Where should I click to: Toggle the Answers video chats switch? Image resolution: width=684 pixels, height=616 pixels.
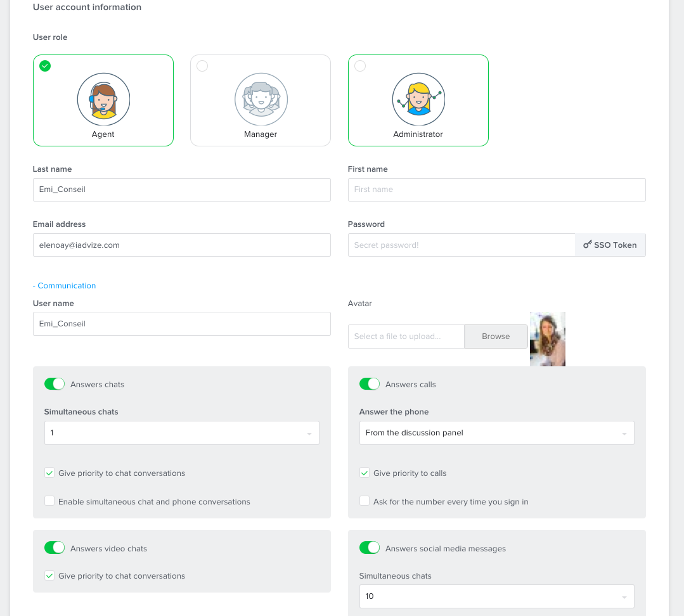tap(55, 548)
